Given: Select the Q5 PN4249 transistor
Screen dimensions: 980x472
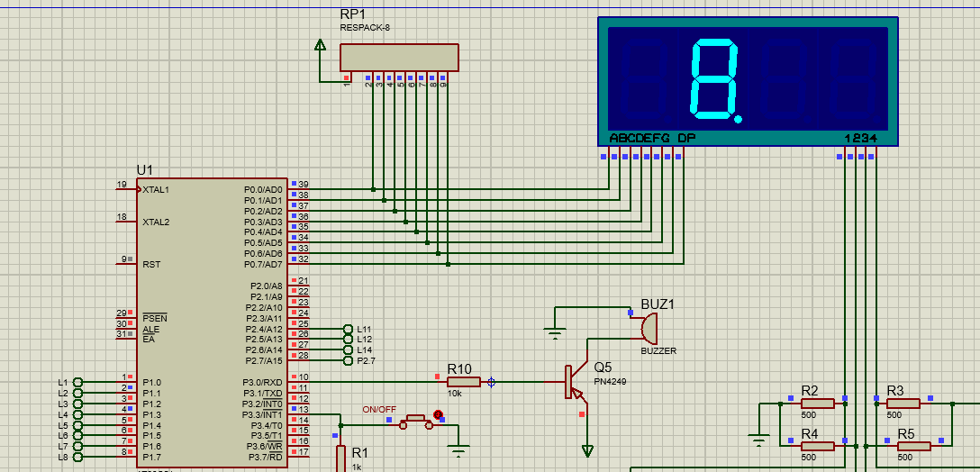Looking at the screenshot, I should [572, 382].
